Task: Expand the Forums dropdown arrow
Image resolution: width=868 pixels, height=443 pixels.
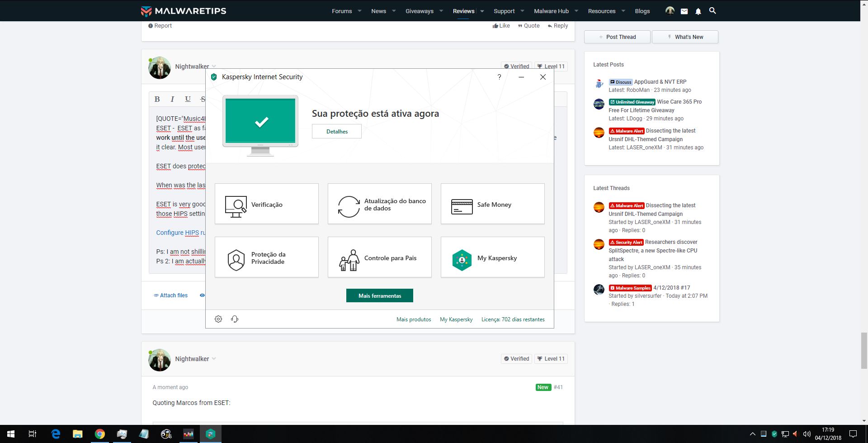Action: (x=360, y=11)
